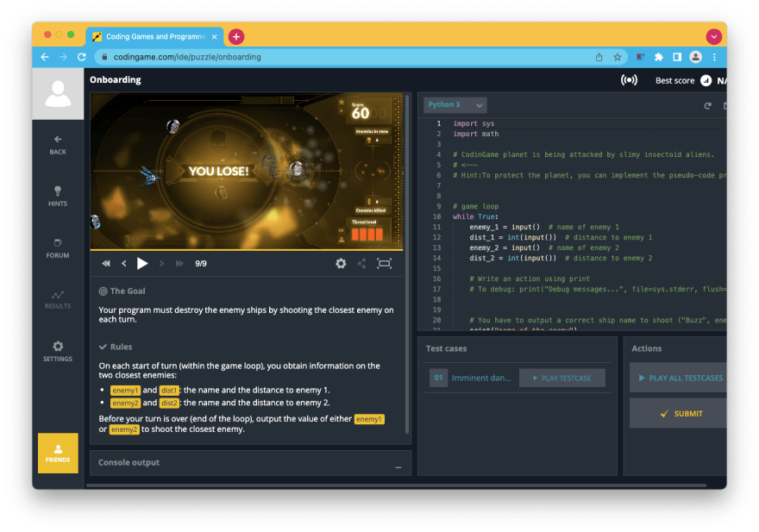The image size is (759, 532).
Task: Open the RESULTS chart section
Action: click(x=58, y=300)
